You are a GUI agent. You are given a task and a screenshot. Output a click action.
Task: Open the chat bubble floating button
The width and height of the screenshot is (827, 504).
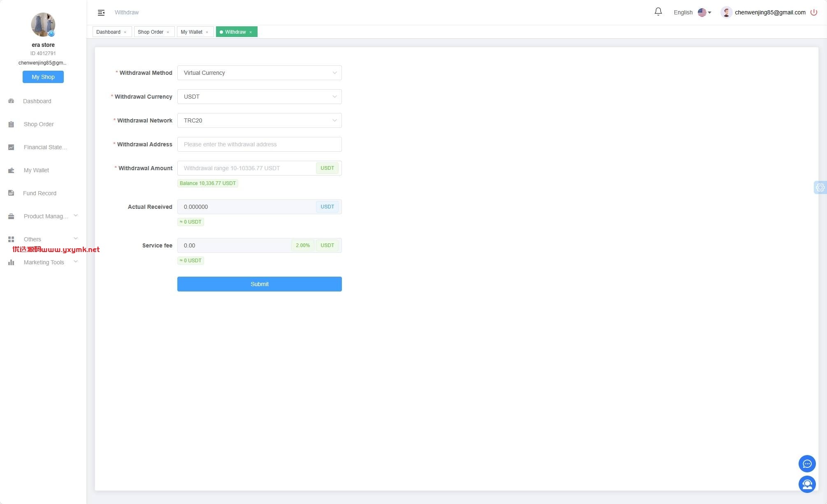807,464
